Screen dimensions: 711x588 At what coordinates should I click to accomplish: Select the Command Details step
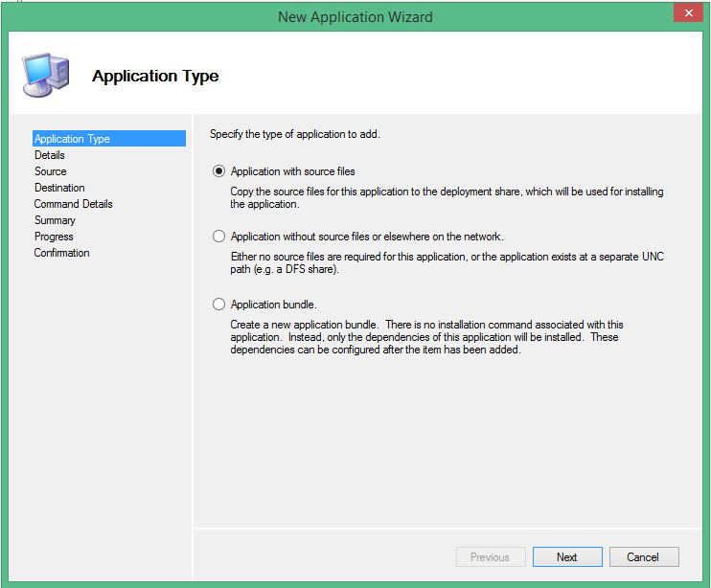[73, 204]
